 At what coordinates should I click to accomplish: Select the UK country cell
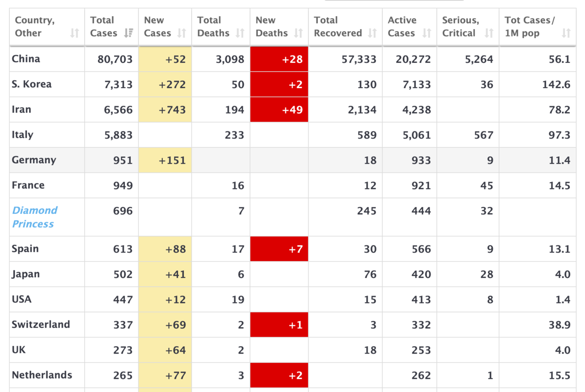(47, 350)
